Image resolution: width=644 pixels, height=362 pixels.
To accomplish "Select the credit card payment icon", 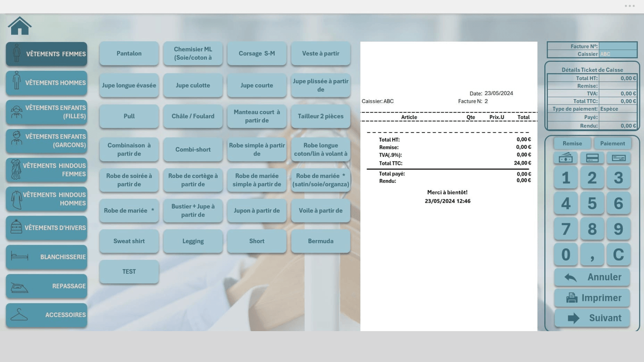I will click(592, 158).
